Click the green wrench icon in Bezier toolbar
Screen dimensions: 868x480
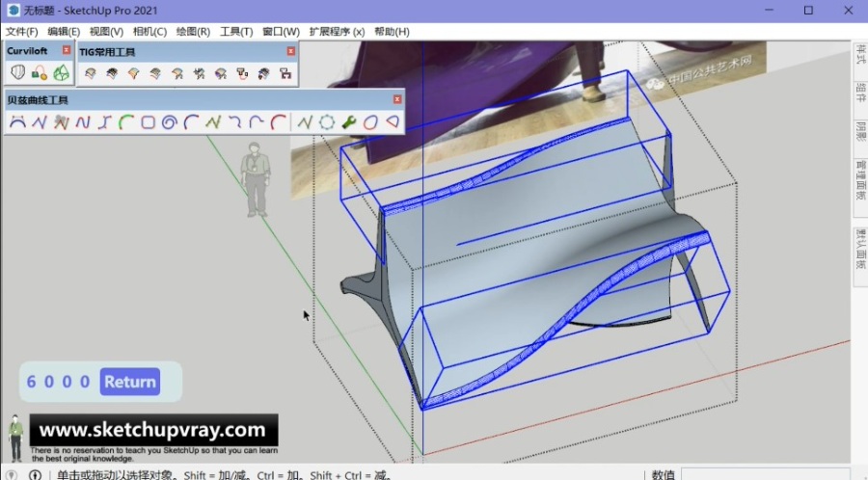pyautogui.click(x=348, y=122)
